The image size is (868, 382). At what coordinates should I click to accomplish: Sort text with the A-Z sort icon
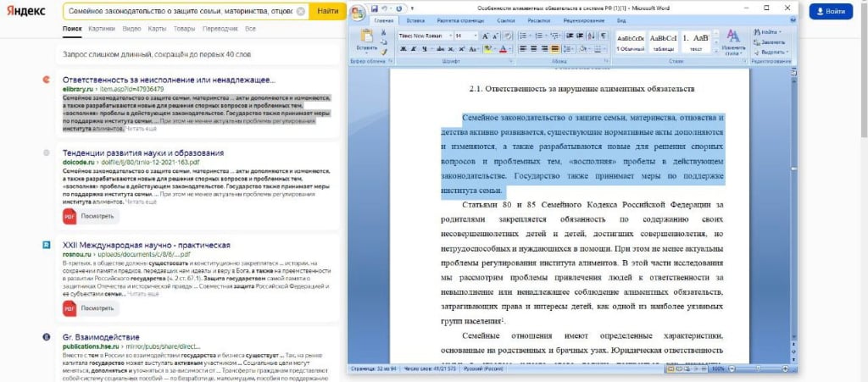pyautogui.click(x=591, y=36)
